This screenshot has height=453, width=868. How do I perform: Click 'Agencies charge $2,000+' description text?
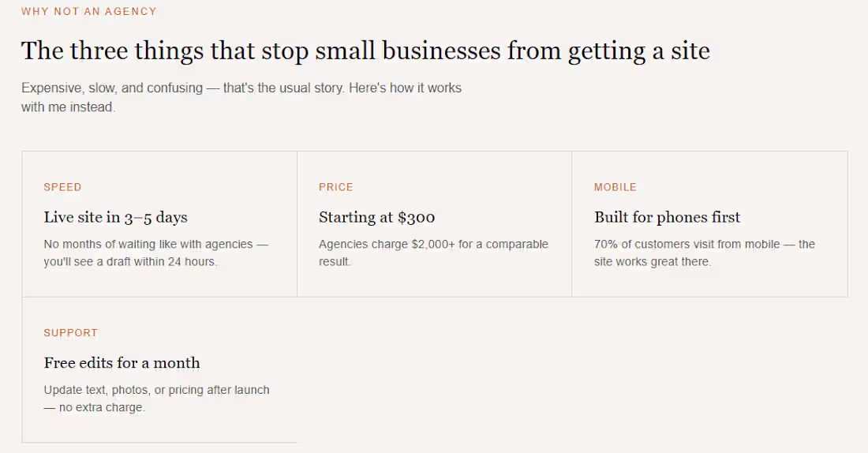(x=433, y=253)
